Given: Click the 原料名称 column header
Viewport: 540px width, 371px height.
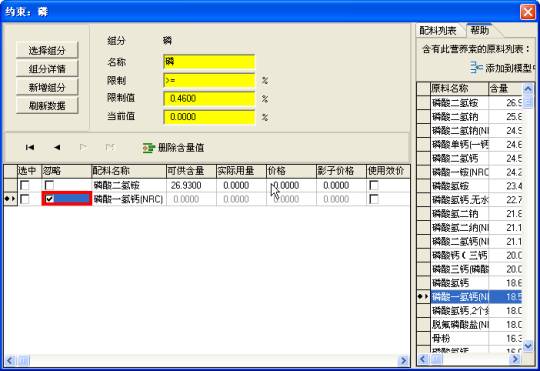Looking at the screenshot, I should point(459,89).
